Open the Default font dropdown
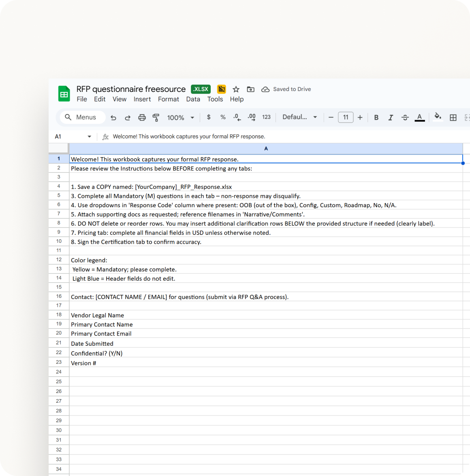The width and height of the screenshot is (470, 476). tap(300, 117)
